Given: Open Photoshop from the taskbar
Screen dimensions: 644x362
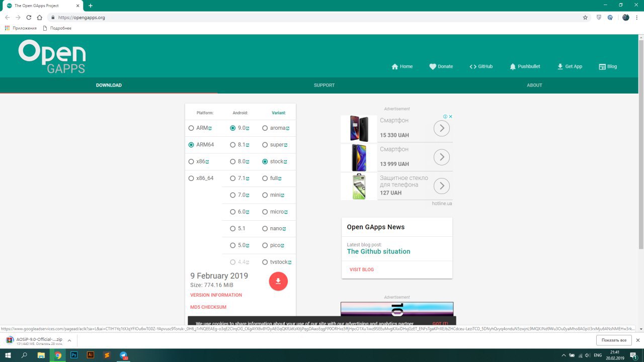Looking at the screenshot, I should [74, 355].
